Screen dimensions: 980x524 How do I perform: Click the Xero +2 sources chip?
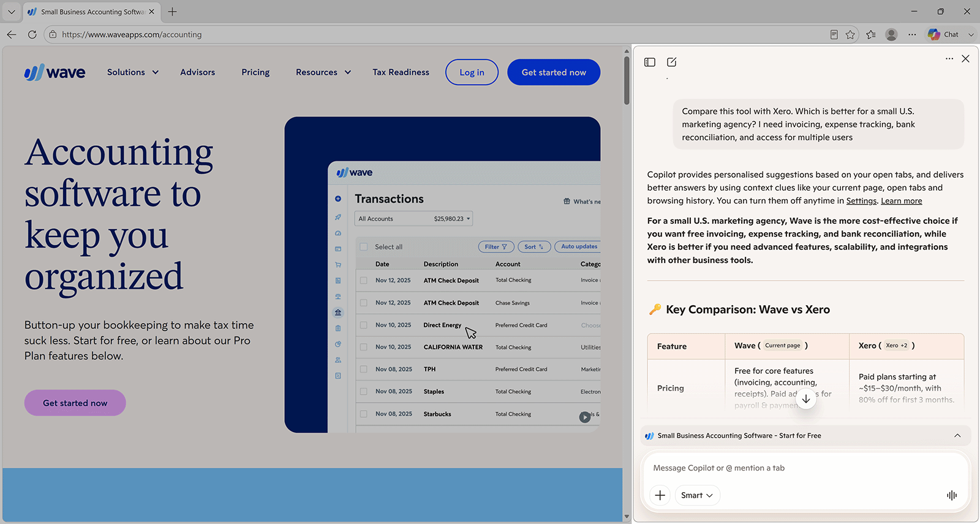[x=897, y=345]
